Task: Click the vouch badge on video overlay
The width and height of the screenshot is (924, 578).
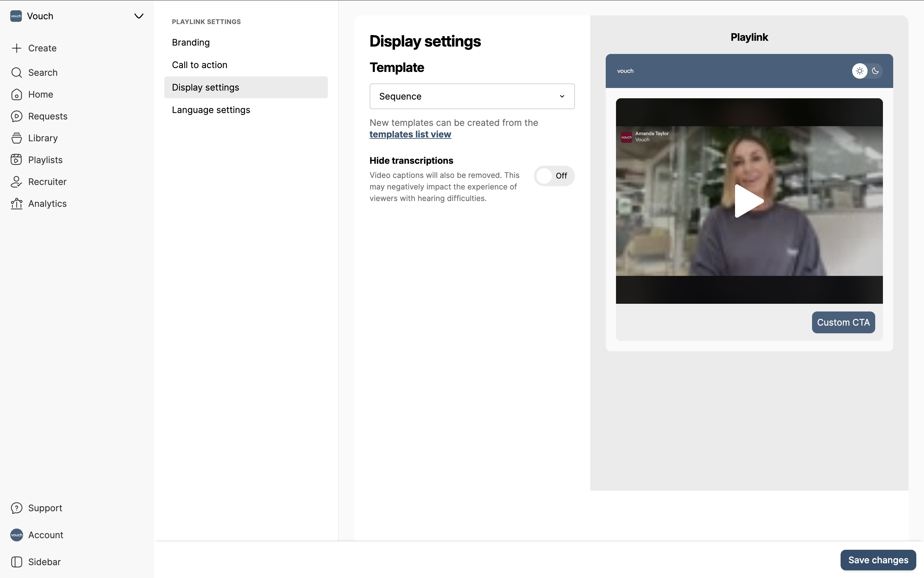Action: tap(626, 137)
